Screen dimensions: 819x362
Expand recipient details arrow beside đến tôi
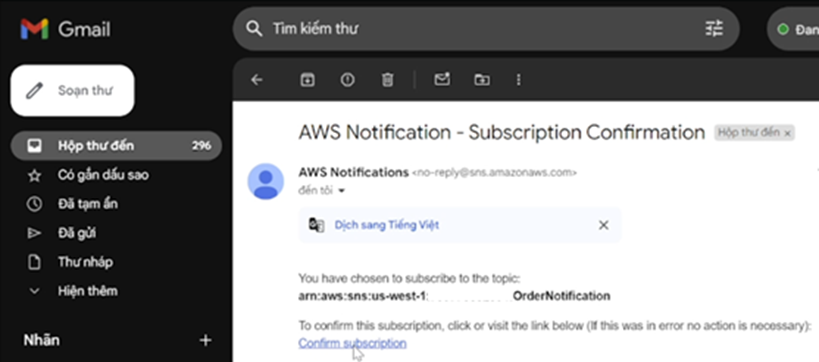pos(342,191)
